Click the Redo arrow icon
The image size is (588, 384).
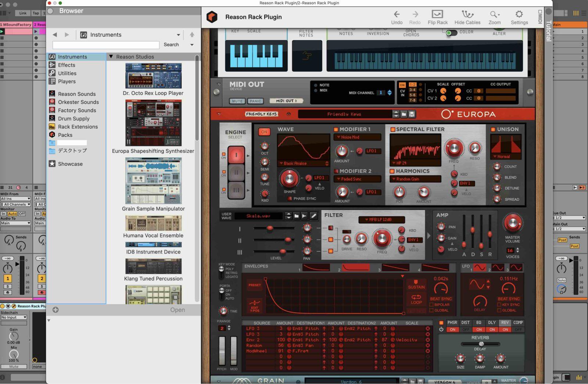[415, 14]
